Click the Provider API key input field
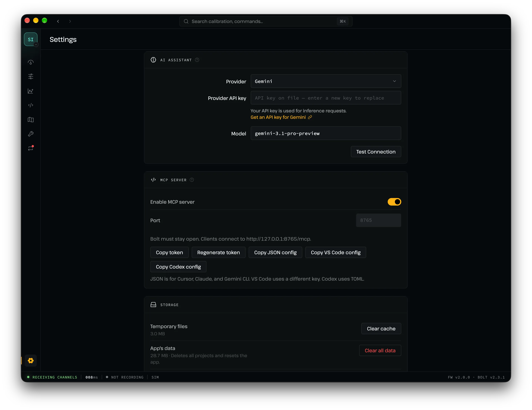 pyautogui.click(x=326, y=98)
